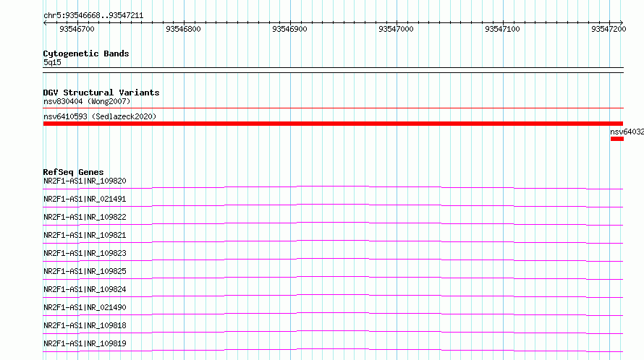Open variant nsv830404 (Wong2007)
The height and width of the screenshot is (360, 644).
[x=87, y=101]
